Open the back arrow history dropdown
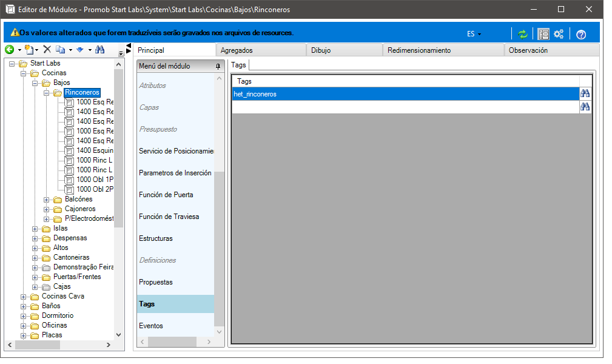This screenshot has height=364, width=612. click(19, 50)
